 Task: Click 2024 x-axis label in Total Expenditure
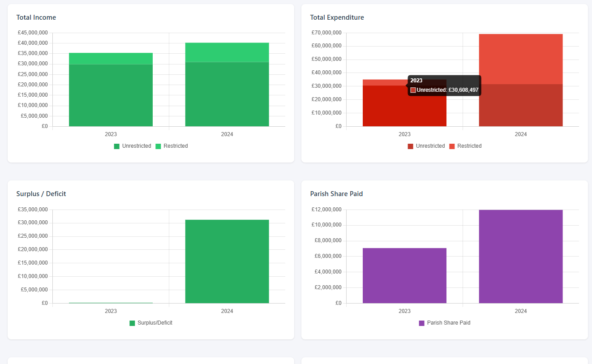(x=521, y=134)
